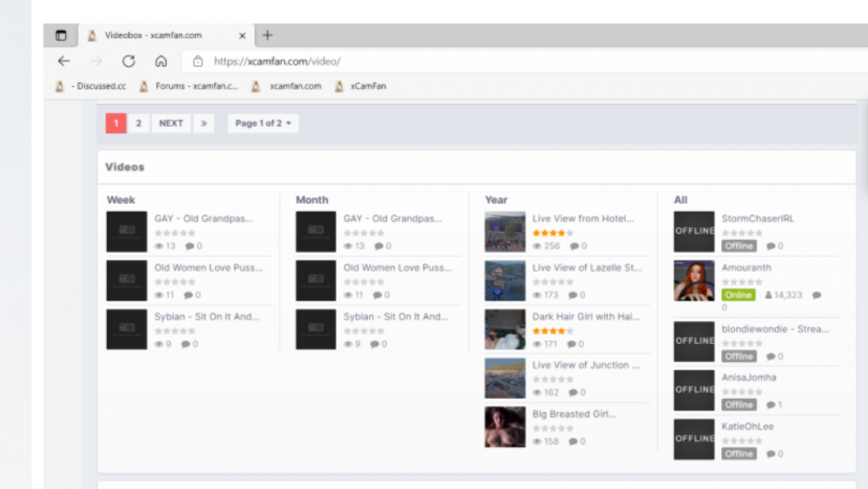Click the comment icon in KatieOhLee row
This screenshot has width=868, height=489.
771,454
